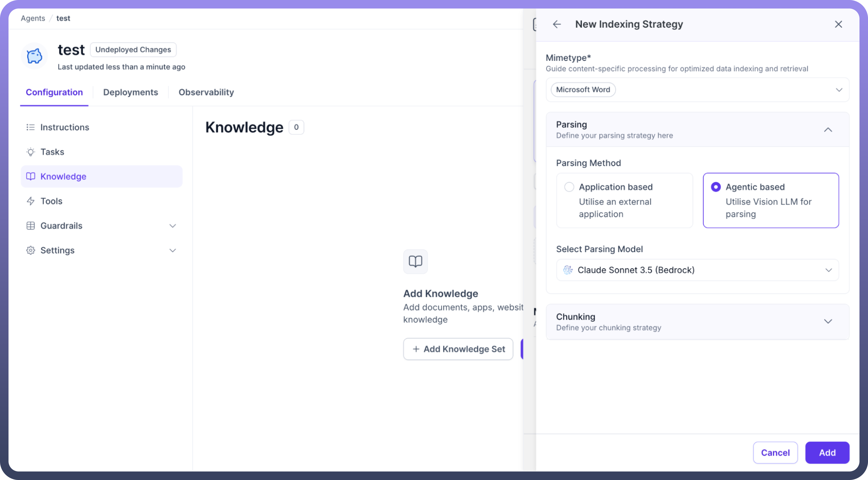This screenshot has width=868, height=480.
Task: Click the Tasks lightbulb icon
Action: [x=30, y=152]
